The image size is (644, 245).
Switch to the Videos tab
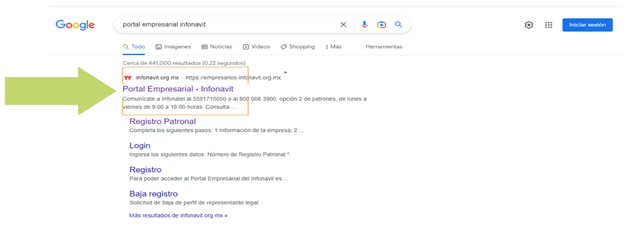click(256, 47)
